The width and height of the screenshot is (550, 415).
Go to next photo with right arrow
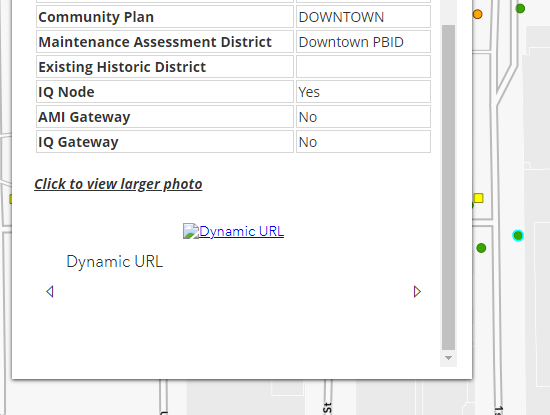point(417,292)
